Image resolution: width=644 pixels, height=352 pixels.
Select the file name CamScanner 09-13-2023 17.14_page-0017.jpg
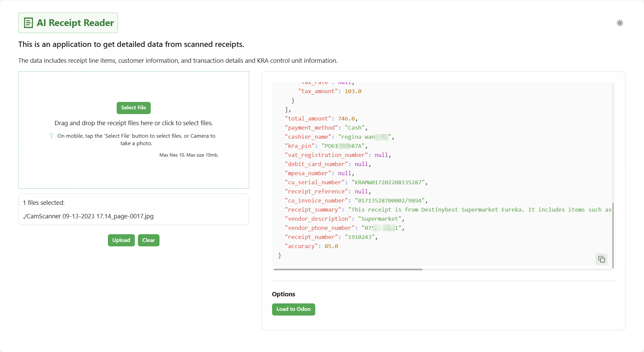click(x=88, y=216)
